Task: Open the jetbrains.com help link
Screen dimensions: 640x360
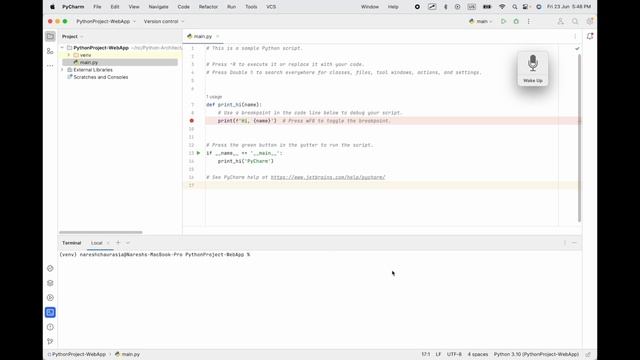Action: (328, 177)
